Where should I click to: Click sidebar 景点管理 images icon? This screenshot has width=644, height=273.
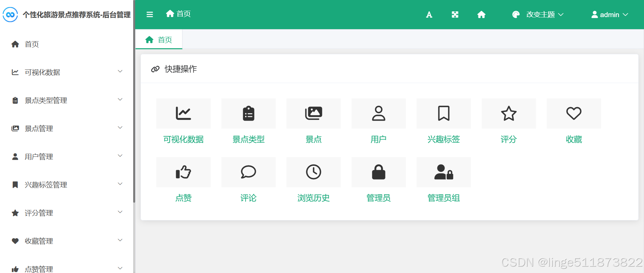click(15, 129)
